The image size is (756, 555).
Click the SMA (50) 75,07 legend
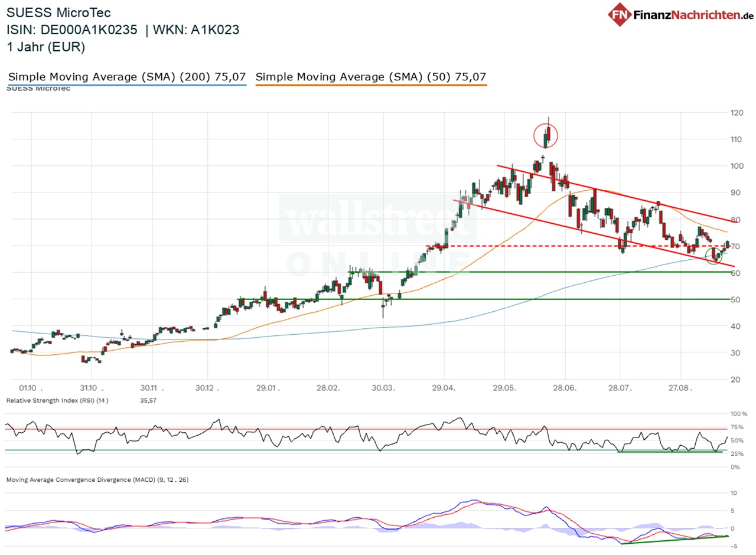(x=371, y=77)
